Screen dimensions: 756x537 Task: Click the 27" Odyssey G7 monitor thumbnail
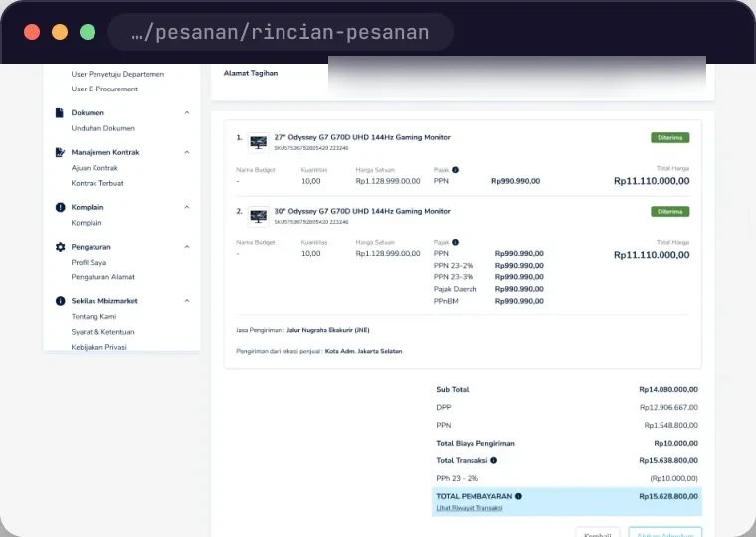click(x=258, y=142)
